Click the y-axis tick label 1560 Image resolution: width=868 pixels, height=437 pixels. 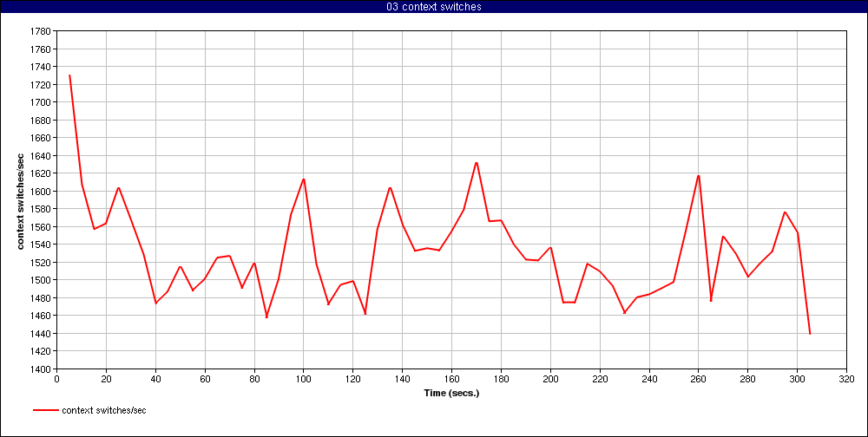(42, 227)
